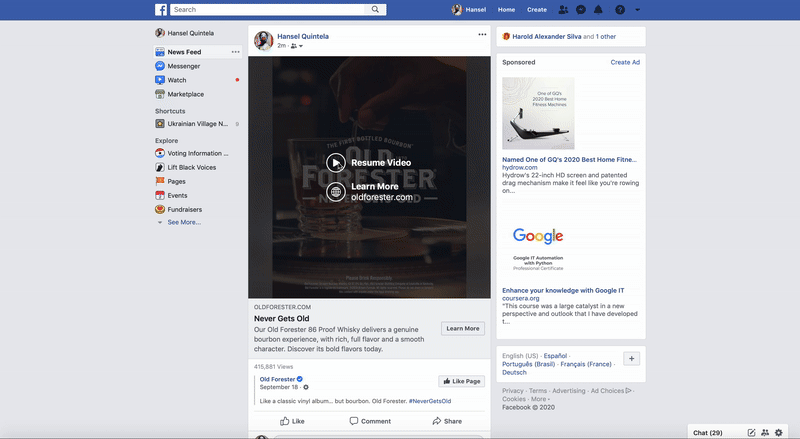Open Enhance your knowledge Google IT link
Screen dimensions: 800x439
click(x=563, y=290)
